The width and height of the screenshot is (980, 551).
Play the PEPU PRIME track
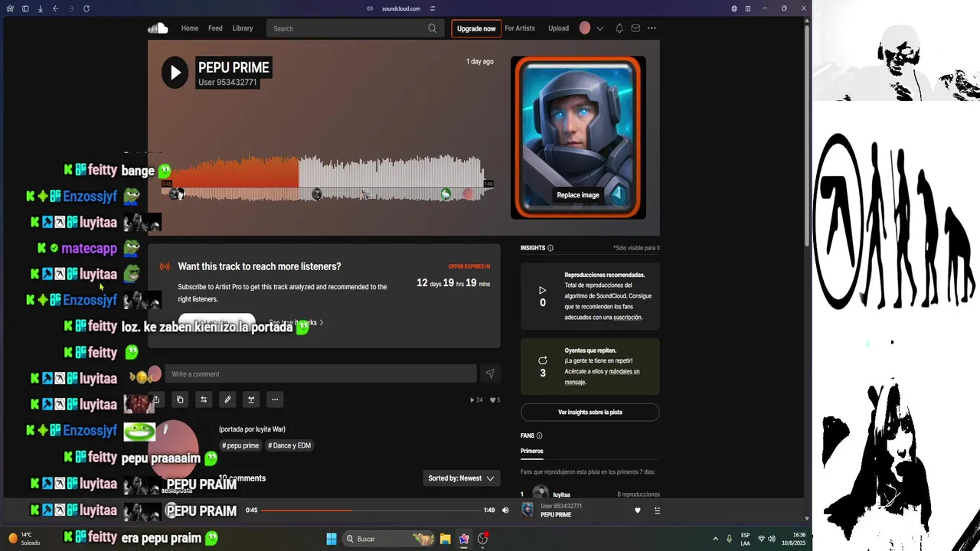click(x=175, y=73)
